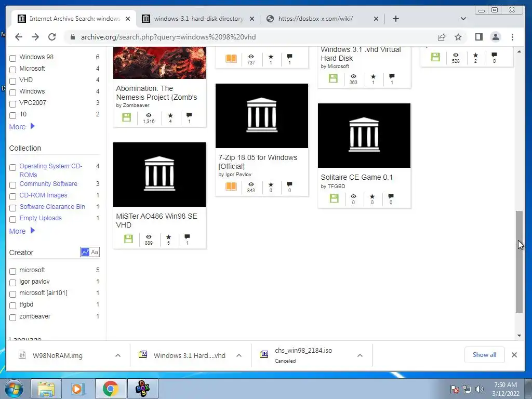The height and width of the screenshot is (399, 532).
Task: Check the Windows topic filter
Action: 12,92
